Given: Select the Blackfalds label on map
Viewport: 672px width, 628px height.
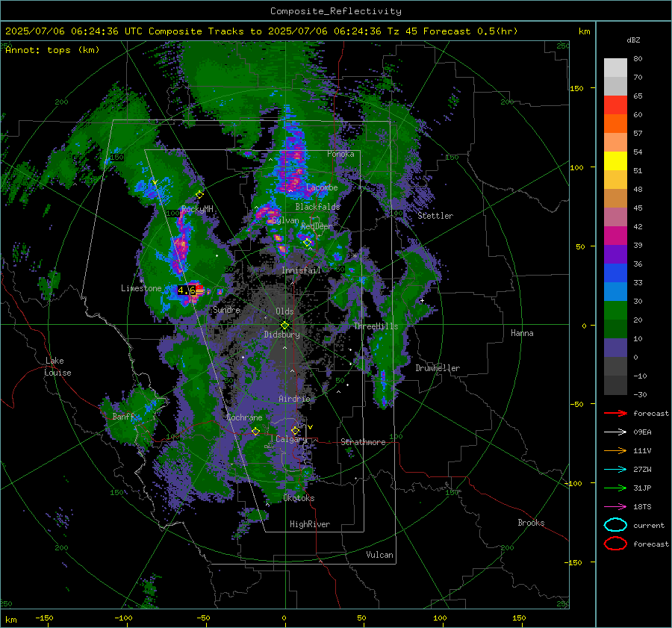Looking at the screenshot, I should [x=317, y=207].
